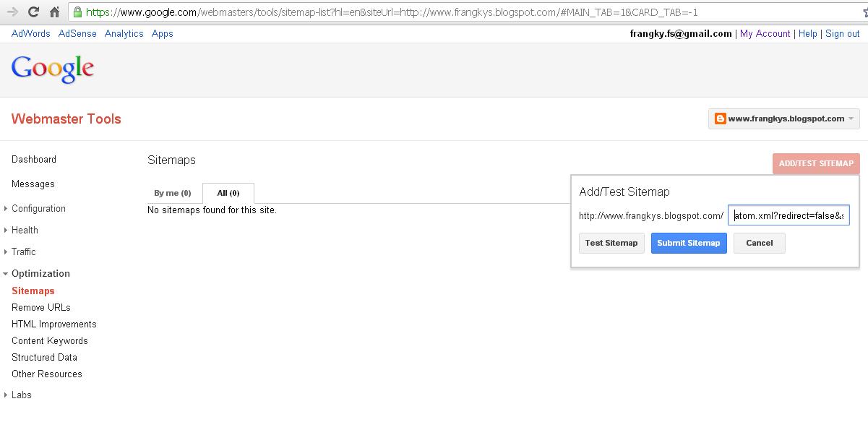Open Content Keywords page
Viewport: 868px width, 430px height.
click(50, 340)
